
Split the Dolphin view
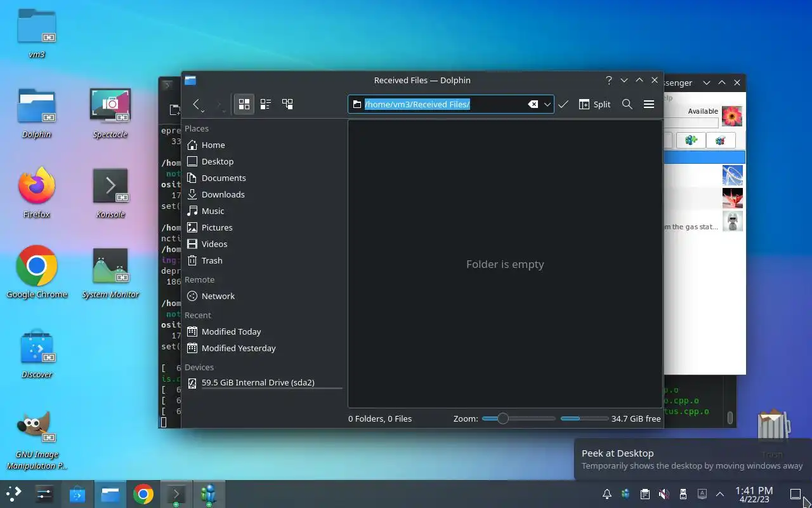tap(594, 104)
